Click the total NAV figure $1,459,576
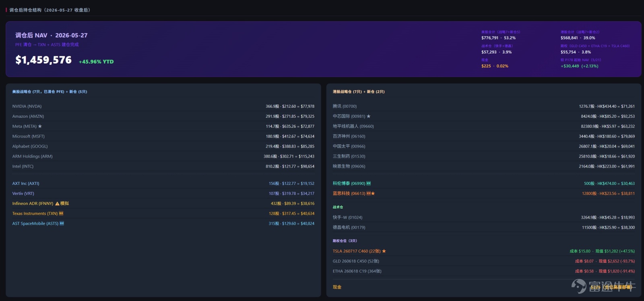The width and height of the screenshot is (644, 301). [x=43, y=60]
